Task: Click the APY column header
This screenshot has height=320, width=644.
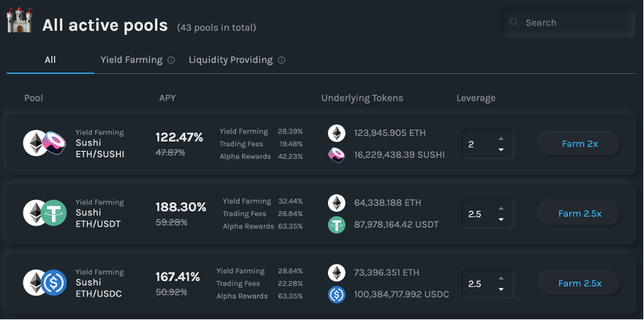Action: (168, 98)
